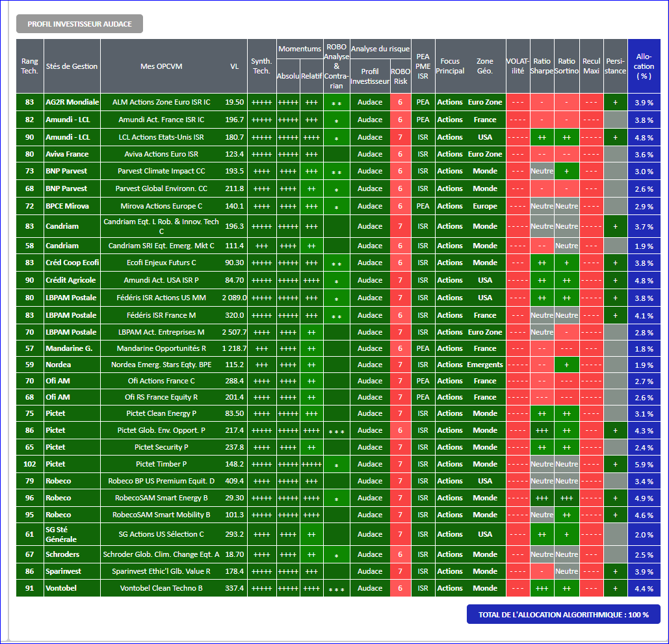Select ALM Actions Zone Euro ISR IC fund

pyautogui.click(x=161, y=102)
